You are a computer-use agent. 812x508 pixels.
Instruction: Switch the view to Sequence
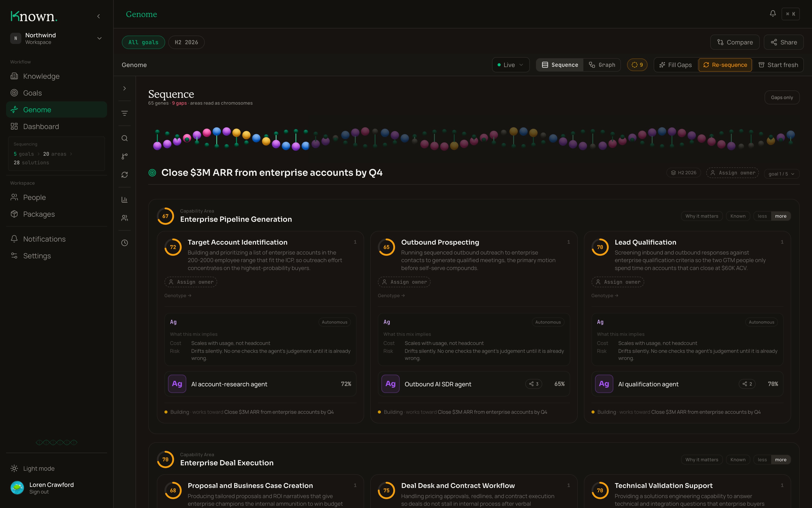(x=560, y=65)
